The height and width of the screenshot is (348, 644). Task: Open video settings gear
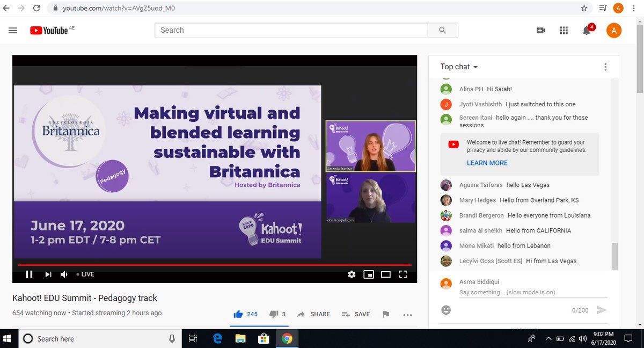(352, 274)
